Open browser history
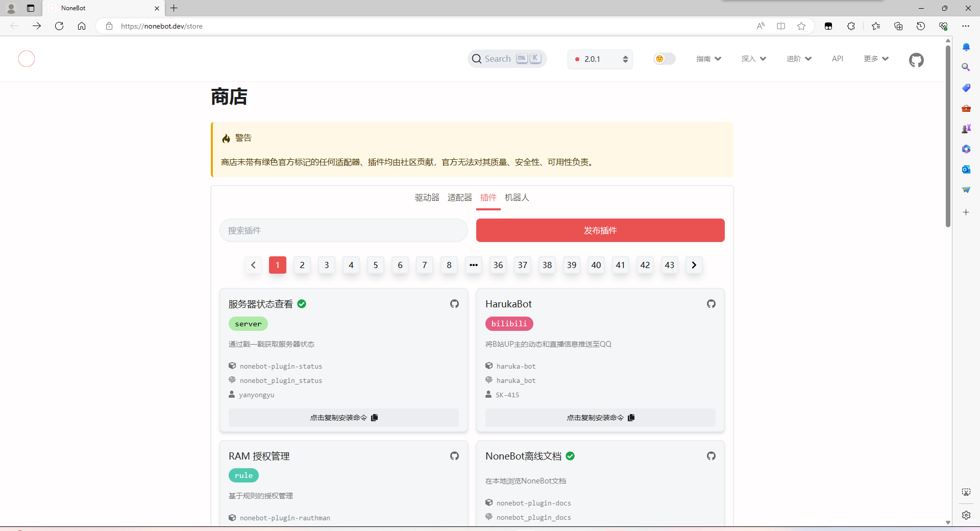 921,26
